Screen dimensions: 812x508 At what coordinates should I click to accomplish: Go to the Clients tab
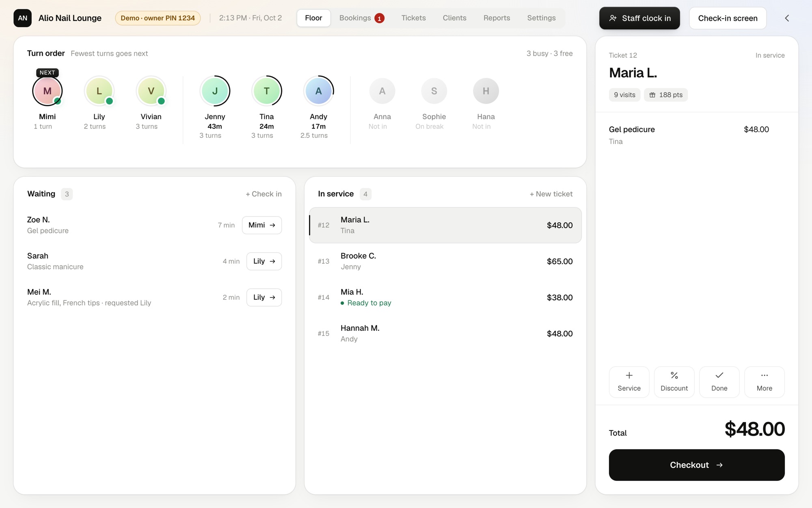coord(454,18)
